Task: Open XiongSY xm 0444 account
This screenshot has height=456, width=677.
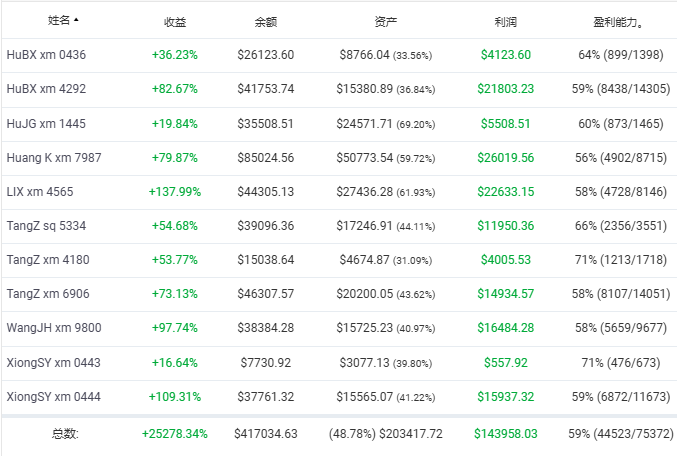Action: (54, 397)
